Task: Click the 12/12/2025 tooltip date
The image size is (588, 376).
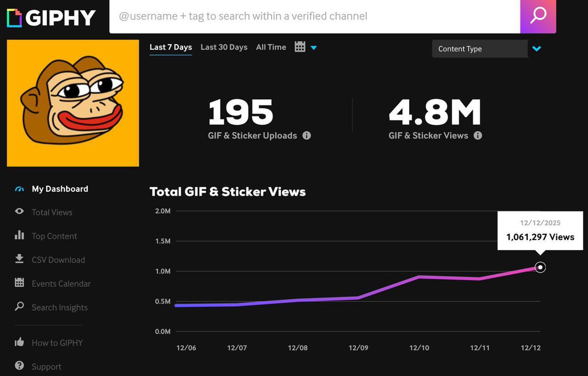Action: [540, 223]
